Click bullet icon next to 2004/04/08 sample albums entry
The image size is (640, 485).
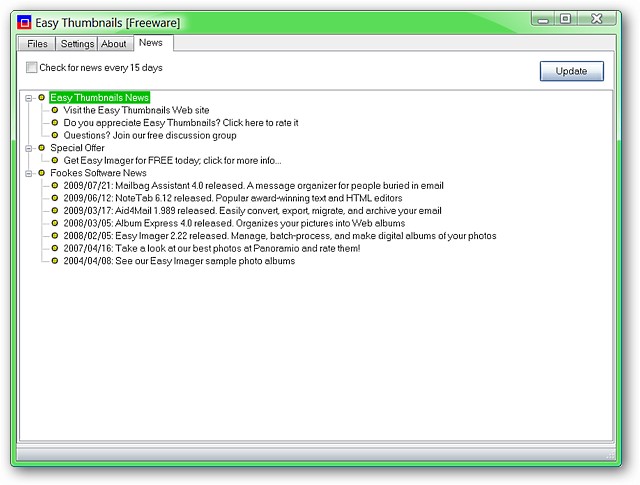tap(55, 261)
